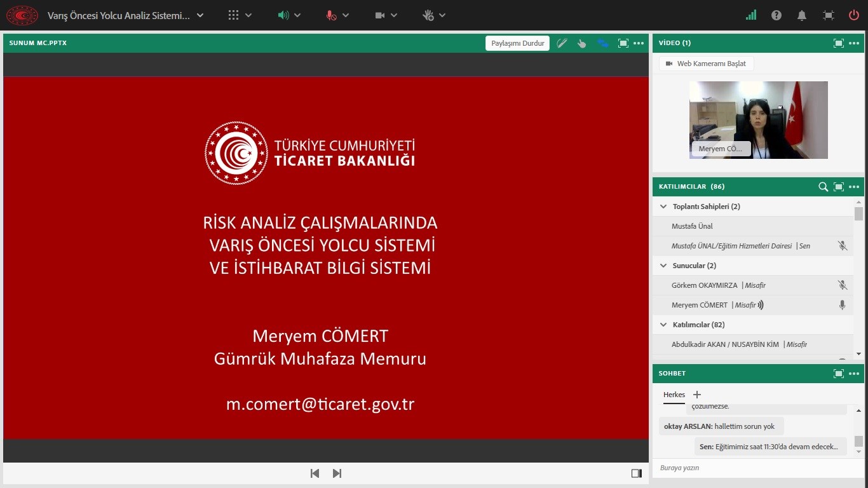The image size is (868, 488).
Task: Open share pod options three-dot menu
Action: click(639, 43)
